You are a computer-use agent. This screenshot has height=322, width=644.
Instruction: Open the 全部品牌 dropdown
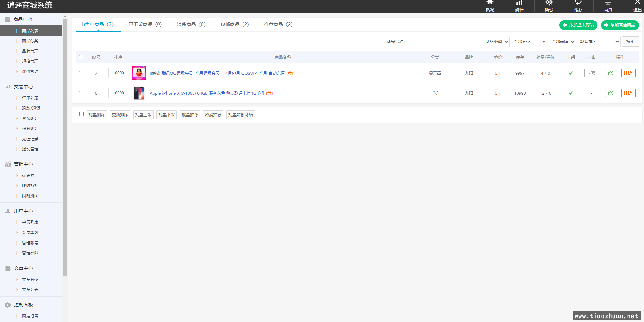[x=562, y=42]
